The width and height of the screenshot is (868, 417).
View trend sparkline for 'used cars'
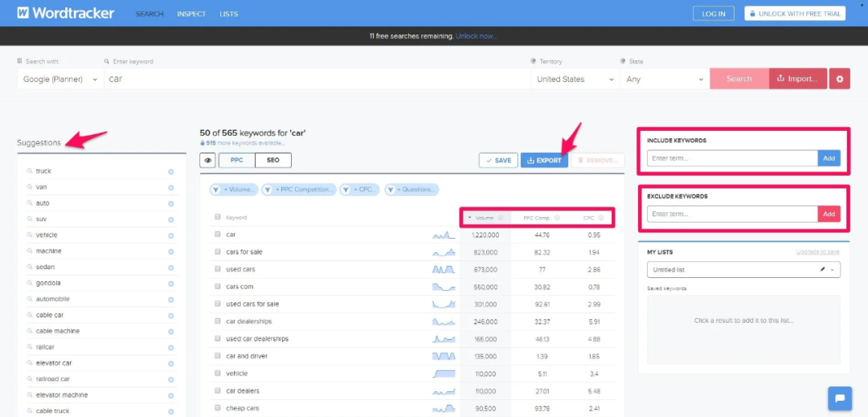(x=444, y=269)
